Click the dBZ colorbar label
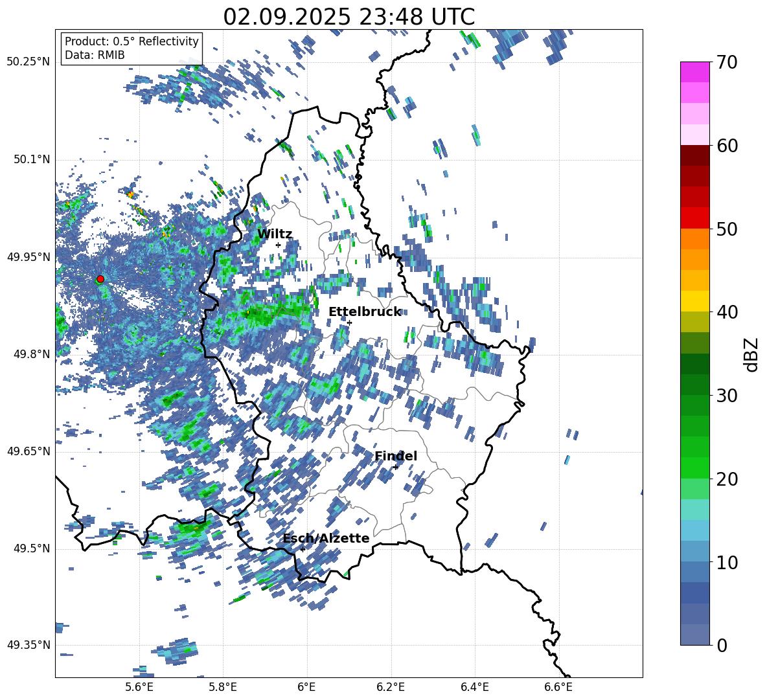This screenshot has width=767, height=700. click(751, 354)
